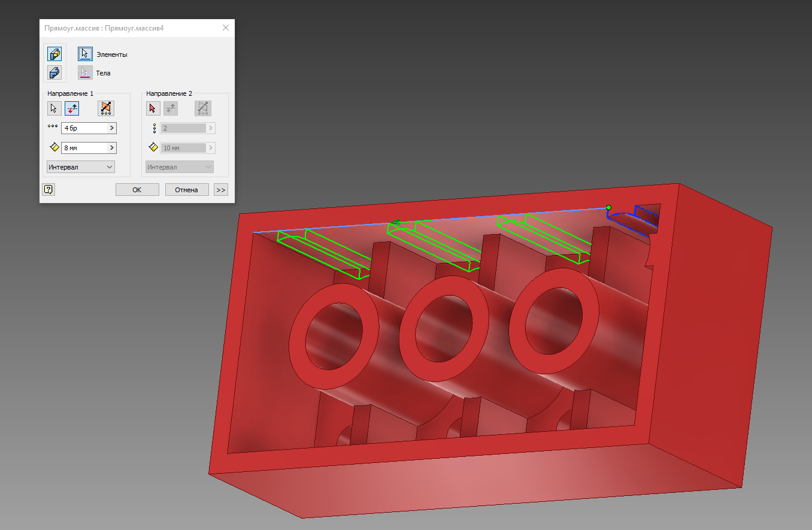Click the greyed Направление 2 flip direction icon
Screen dimensions: 812x530
[171, 108]
